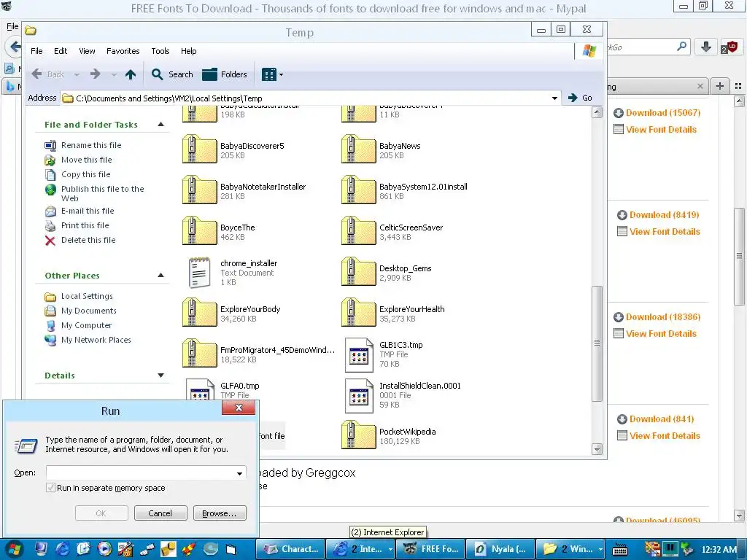Image resolution: width=747 pixels, height=560 pixels.
Task: Select the PocketWikipedia zip folder
Action: [x=390, y=436]
